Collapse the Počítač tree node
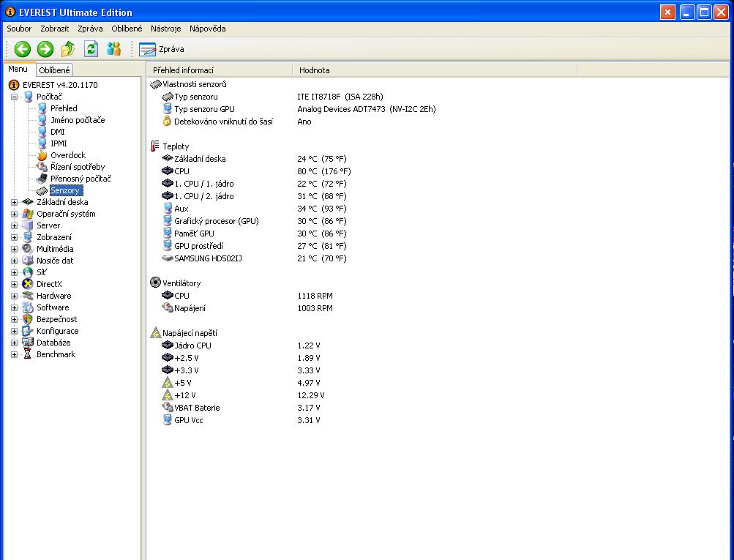 click(14, 97)
